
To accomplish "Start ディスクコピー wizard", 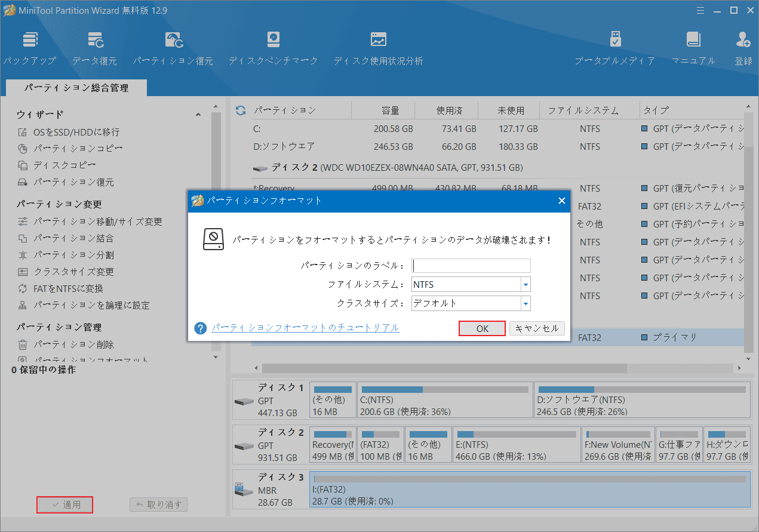I will coord(57,165).
